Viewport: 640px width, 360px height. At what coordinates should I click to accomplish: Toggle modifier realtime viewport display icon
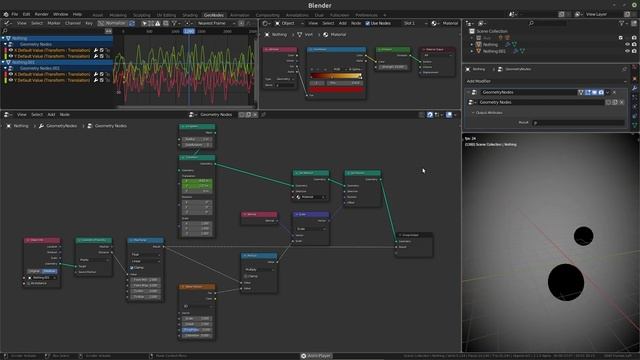click(x=594, y=92)
